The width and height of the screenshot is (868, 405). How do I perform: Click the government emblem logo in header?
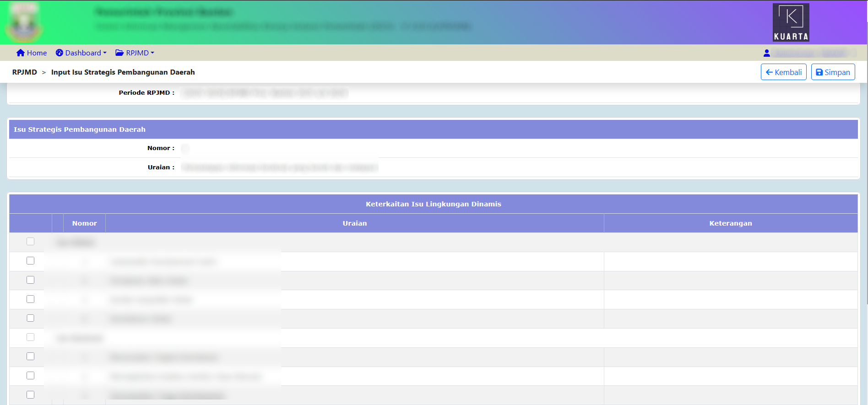24,23
